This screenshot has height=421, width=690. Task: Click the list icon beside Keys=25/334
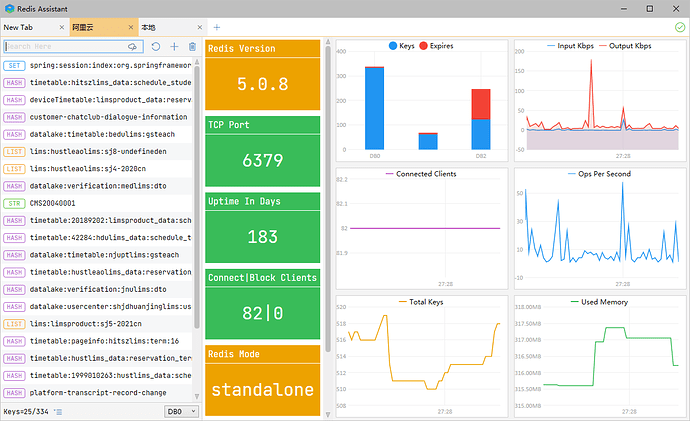coord(58,411)
